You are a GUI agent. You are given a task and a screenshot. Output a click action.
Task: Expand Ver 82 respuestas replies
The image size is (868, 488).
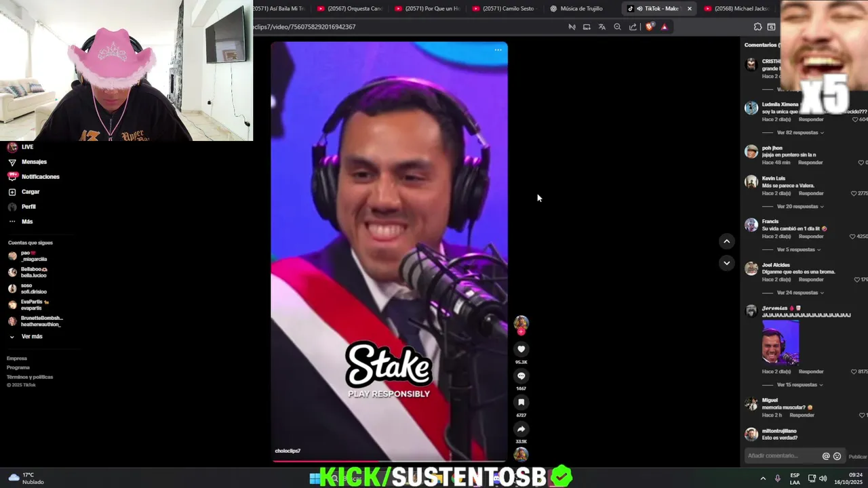click(800, 133)
